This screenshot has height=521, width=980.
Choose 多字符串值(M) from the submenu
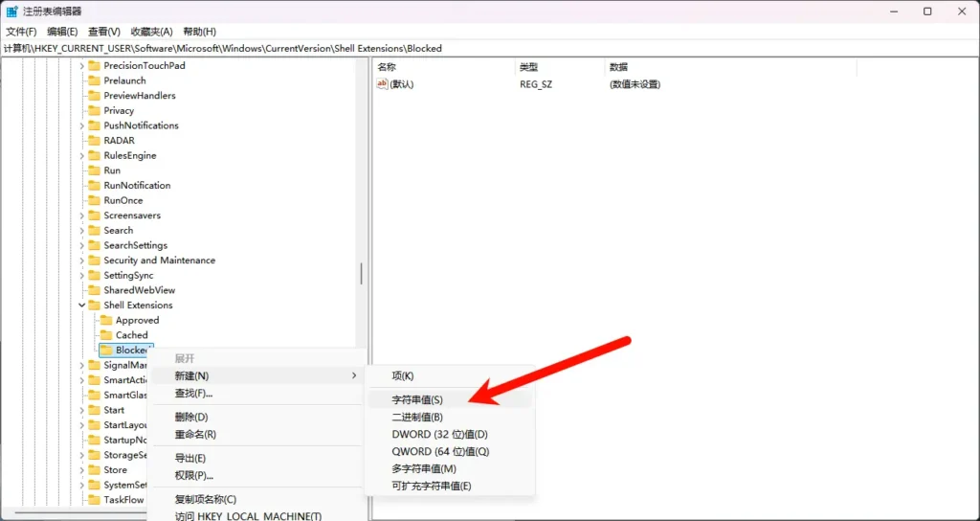tap(450, 469)
